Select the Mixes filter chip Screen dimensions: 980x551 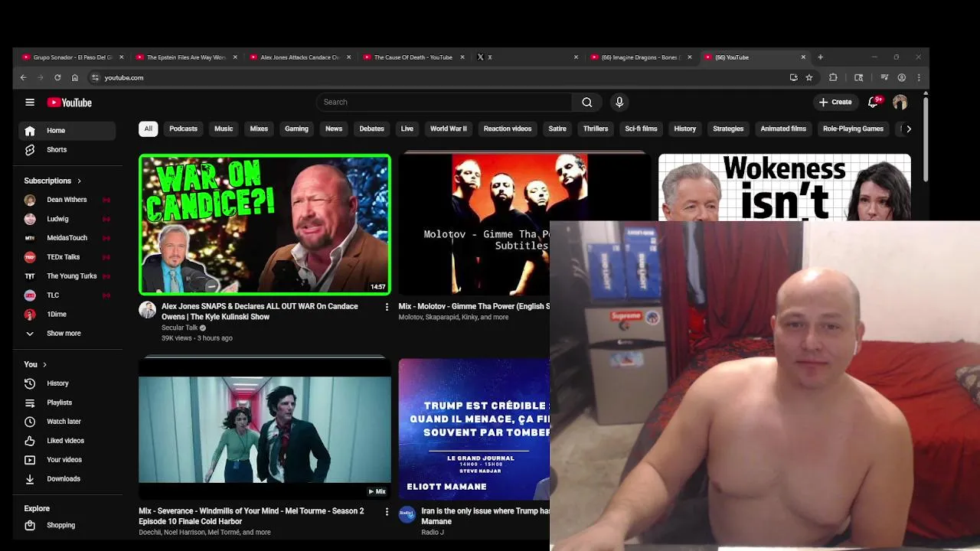259,129
